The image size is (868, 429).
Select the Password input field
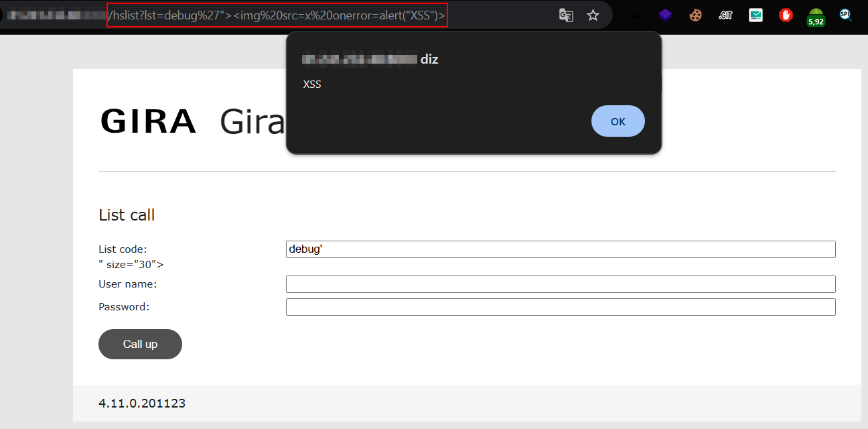click(560, 307)
